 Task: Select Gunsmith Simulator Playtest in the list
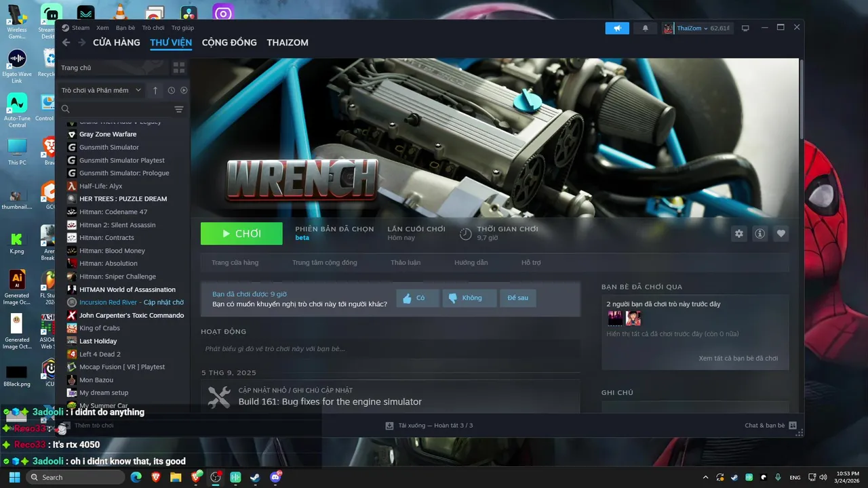click(121, 160)
